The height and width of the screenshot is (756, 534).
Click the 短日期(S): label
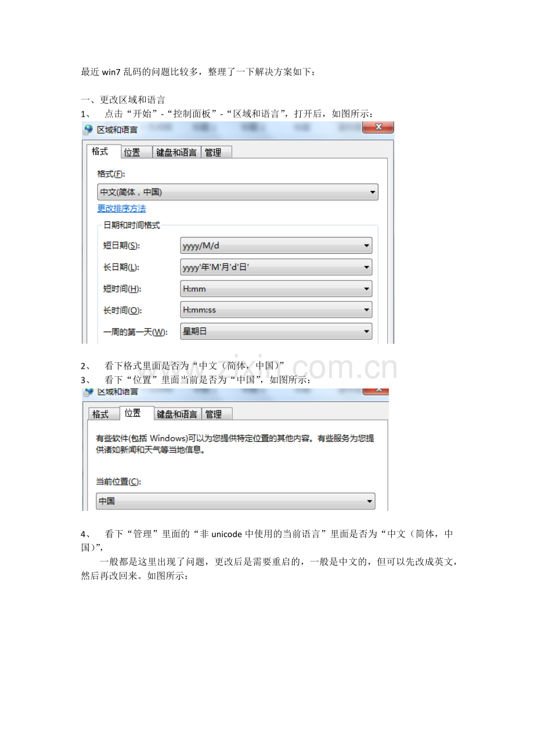[x=121, y=246]
